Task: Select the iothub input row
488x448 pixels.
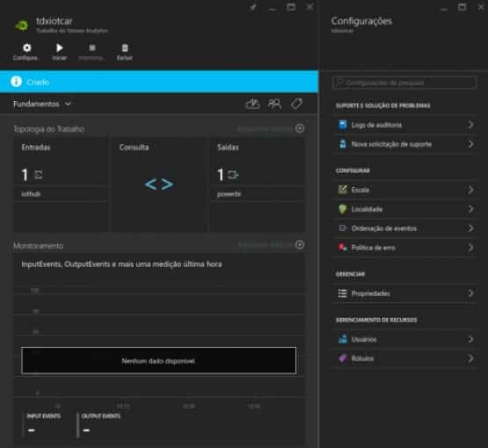Action: pyautogui.click(x=62, y=193)
